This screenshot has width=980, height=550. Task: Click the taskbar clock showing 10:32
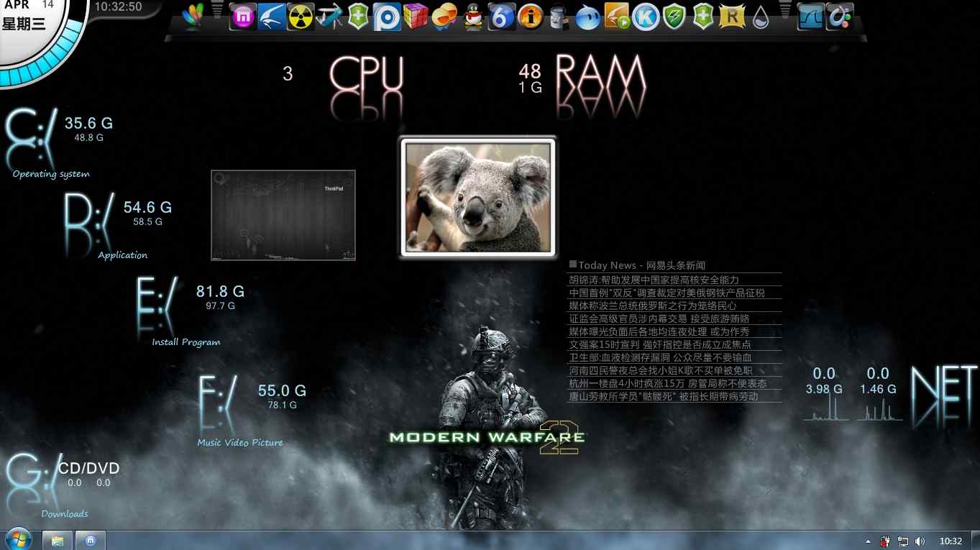point(951,541)
